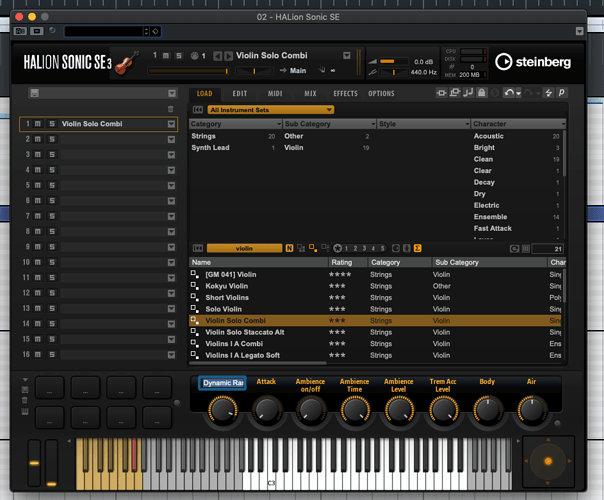
Task: Reset instrument set filter with rewind icon
Action: 198,110
